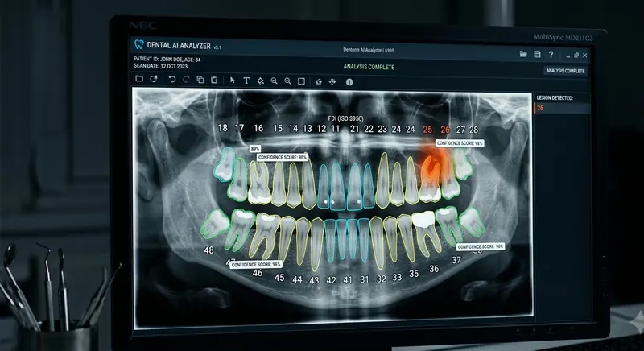Click the tooth logo of Dental AI Analyzer
This screenshot has height=351, width=644.
pyautogui.click(x=139, y=44)
